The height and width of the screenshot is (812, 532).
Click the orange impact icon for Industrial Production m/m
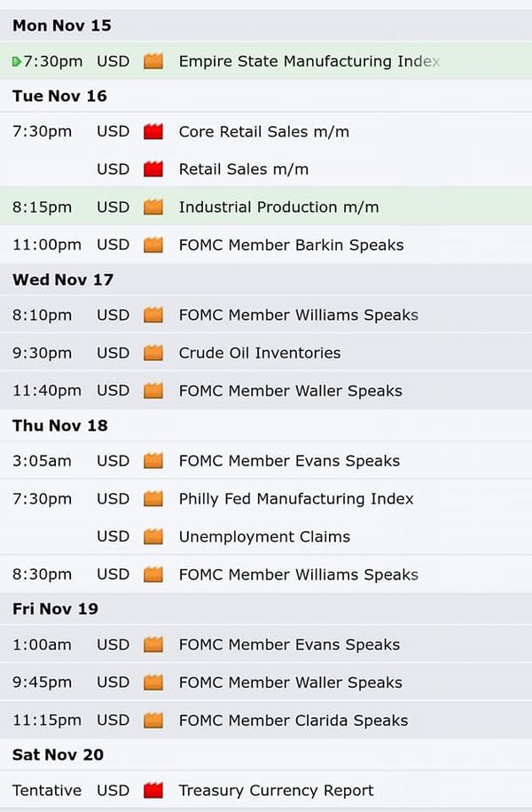(x=153, y=207)
